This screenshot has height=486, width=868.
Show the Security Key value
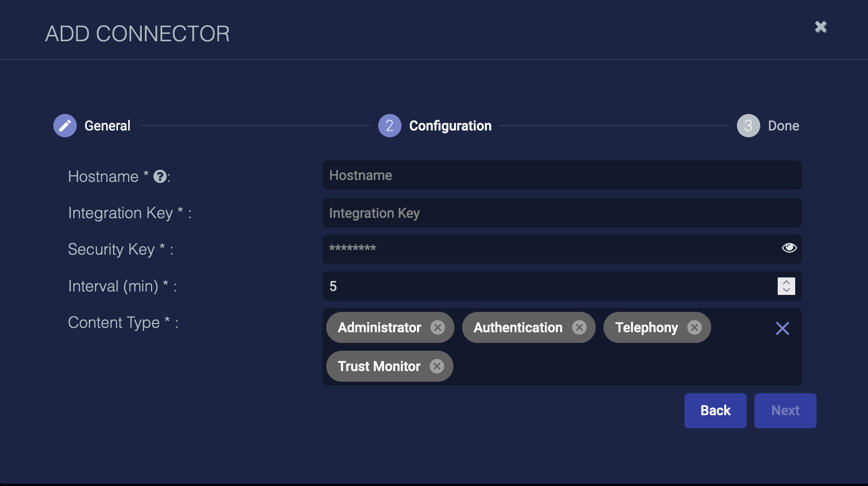click(789, 248)
